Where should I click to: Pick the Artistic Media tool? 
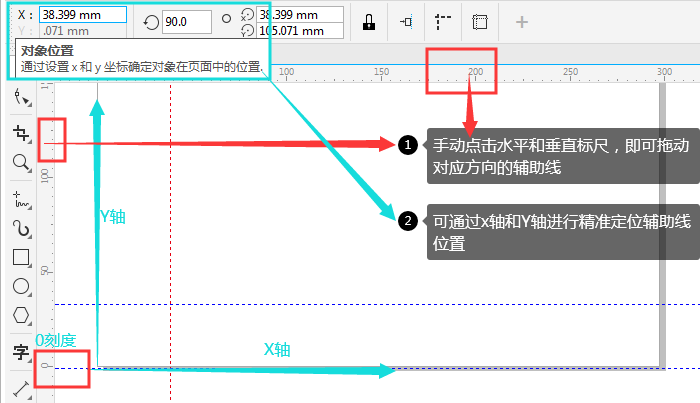[x=21, y=229]
